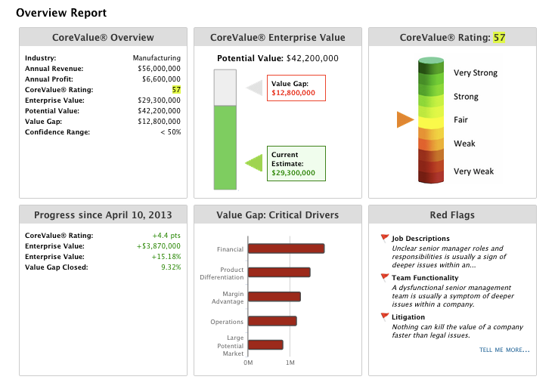The image size is (555, 392).
Task: Click the highlighted 57 in the Rating header
Action: point(500,38)
